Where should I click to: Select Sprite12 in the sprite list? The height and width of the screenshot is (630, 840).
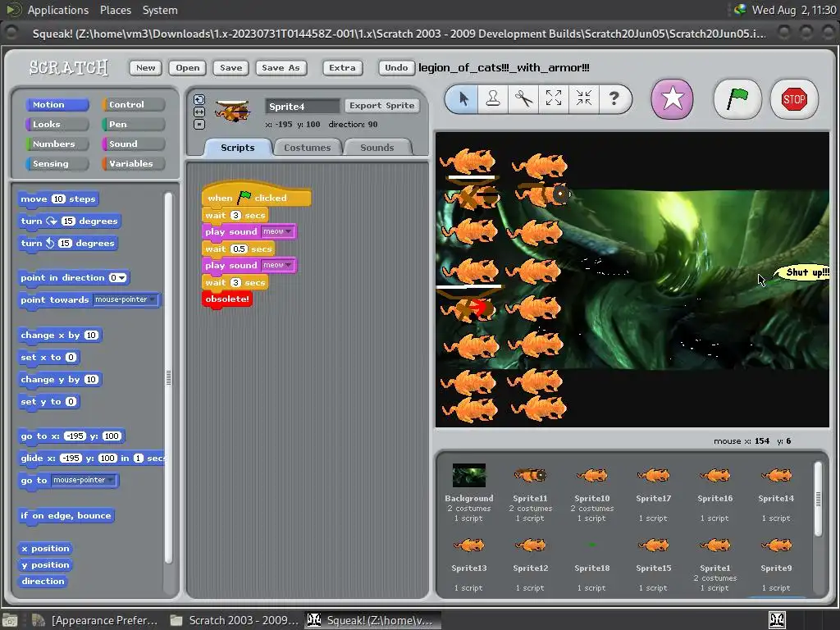pos(531,563)
